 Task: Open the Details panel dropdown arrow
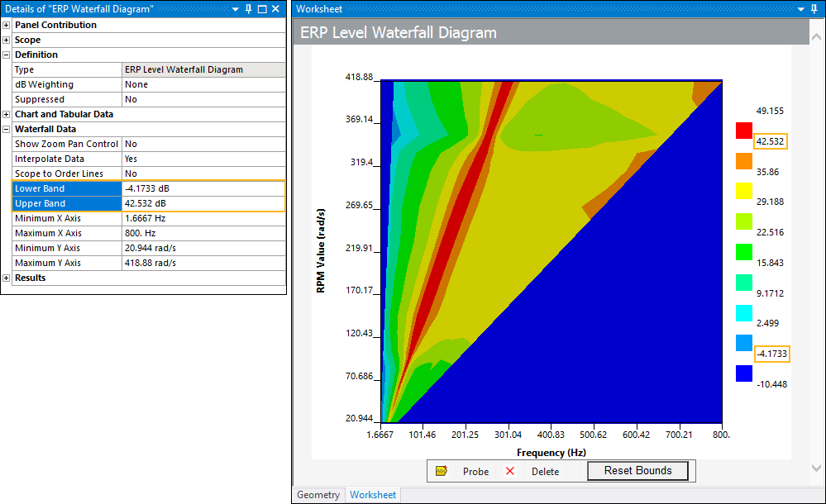click(236, 9)
